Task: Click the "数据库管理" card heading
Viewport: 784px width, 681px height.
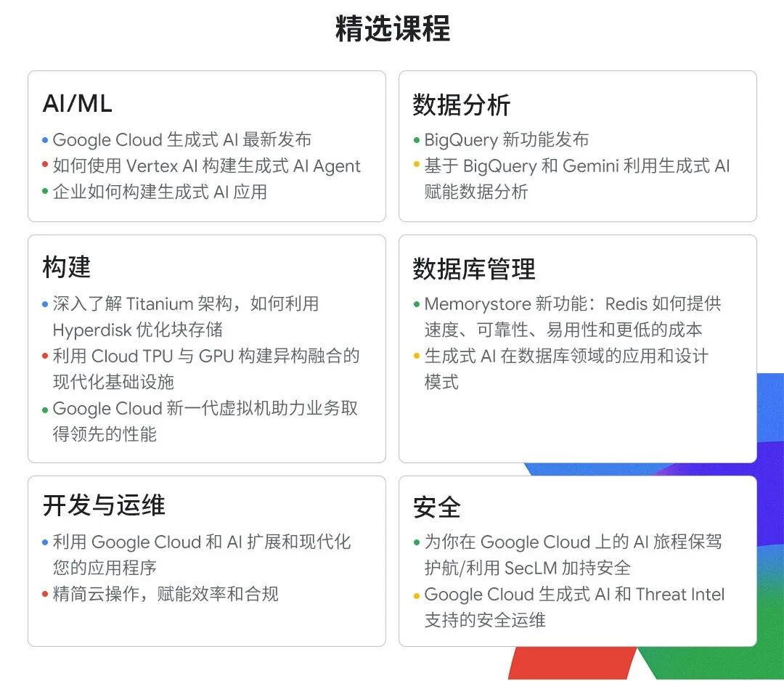Action: click(474, 269)
